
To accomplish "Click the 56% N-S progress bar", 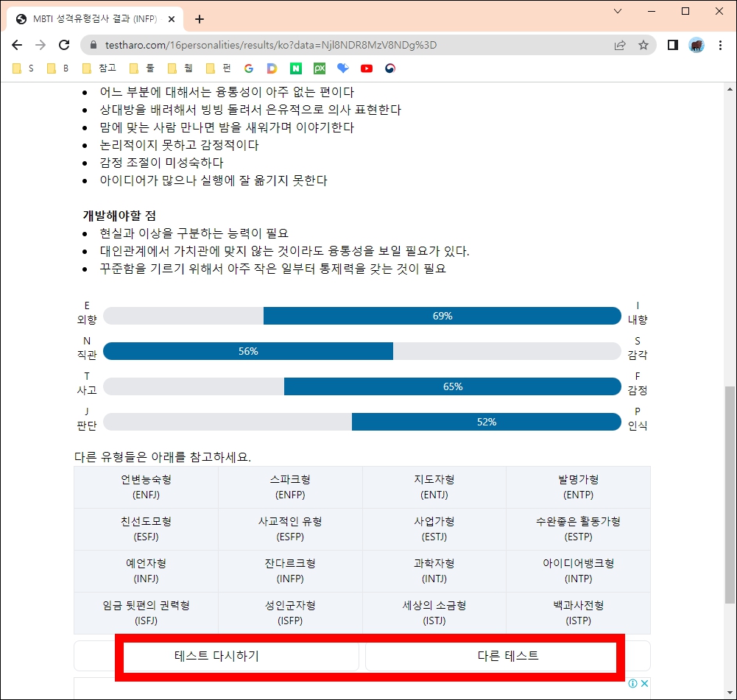I will (x=250, y=352).
